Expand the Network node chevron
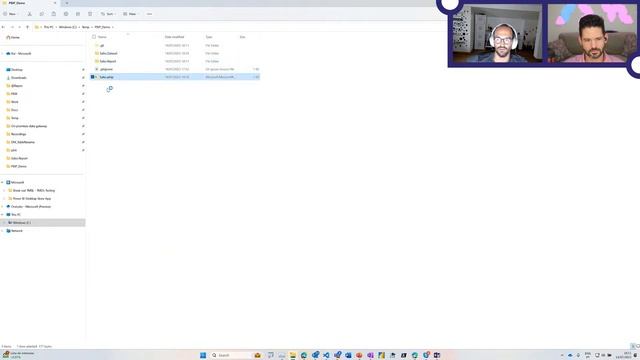Viewport: 640px width, 360px height. click(2, 231)
